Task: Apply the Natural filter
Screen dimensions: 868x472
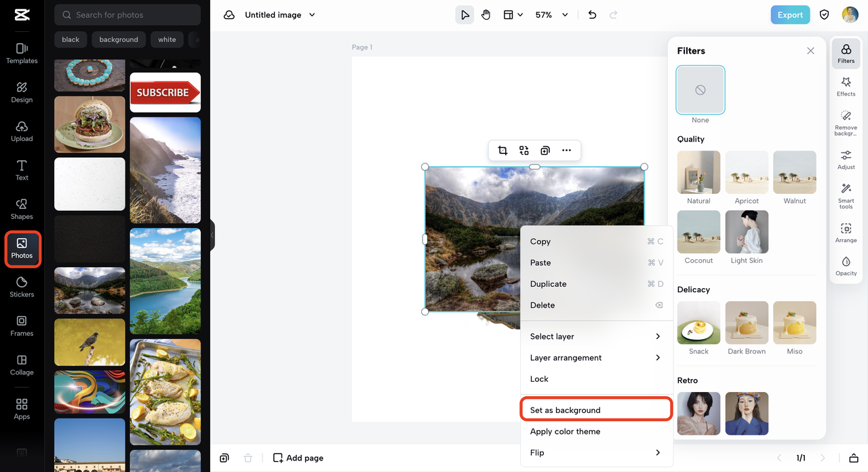Action: click(x=698, y=172)
